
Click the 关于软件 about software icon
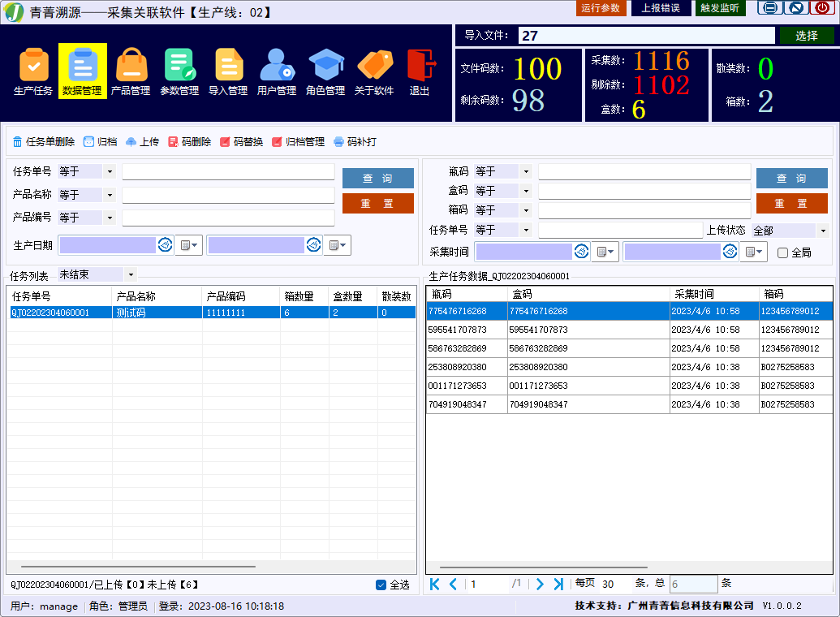coord(374,71)
